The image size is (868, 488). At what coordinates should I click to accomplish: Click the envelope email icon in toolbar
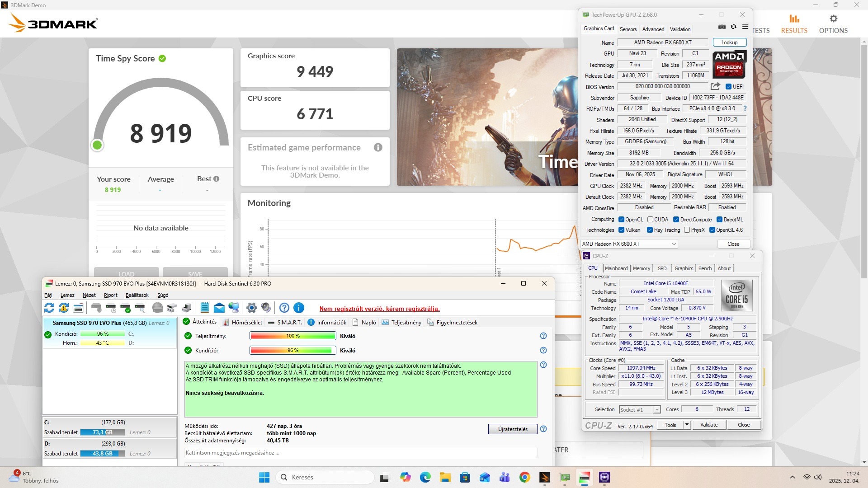click(219, 308)
